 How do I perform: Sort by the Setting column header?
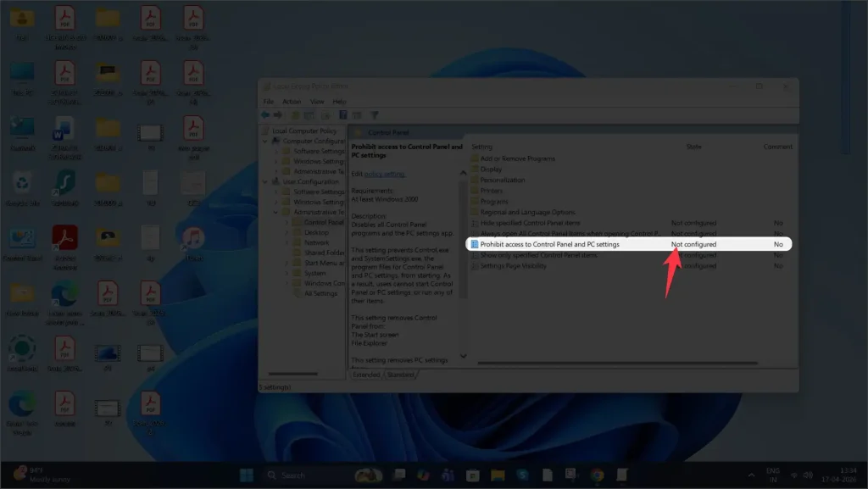pos(481,147)
